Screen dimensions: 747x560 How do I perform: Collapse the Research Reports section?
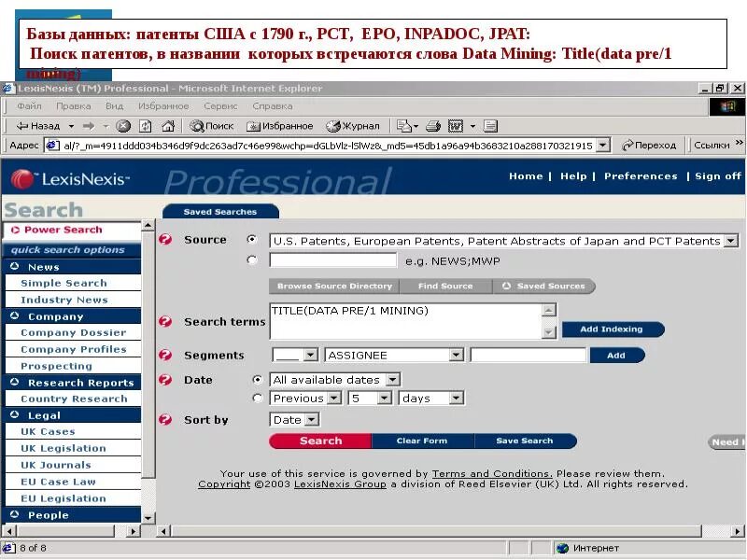click(x=15, y=382)
